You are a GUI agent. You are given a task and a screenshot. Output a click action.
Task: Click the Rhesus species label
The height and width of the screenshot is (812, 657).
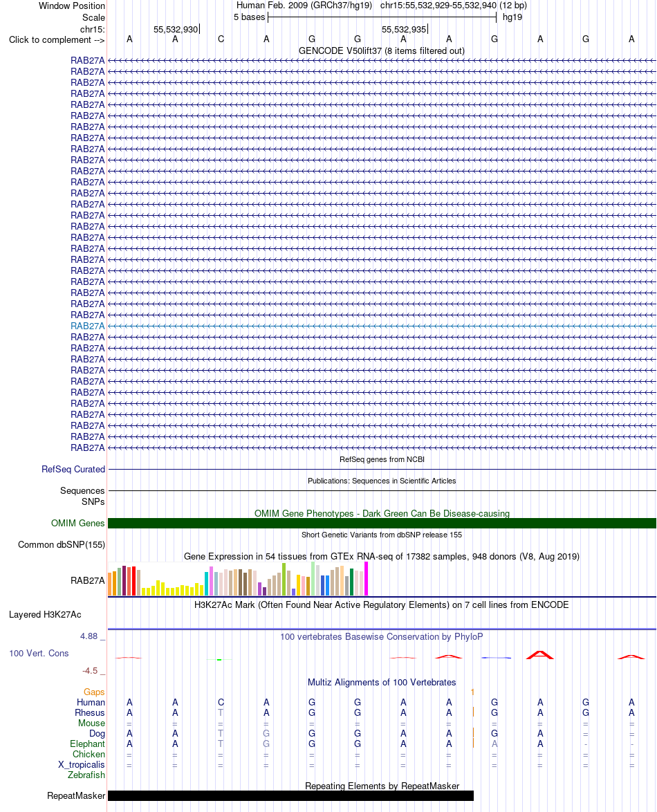[x=90, y=712]
